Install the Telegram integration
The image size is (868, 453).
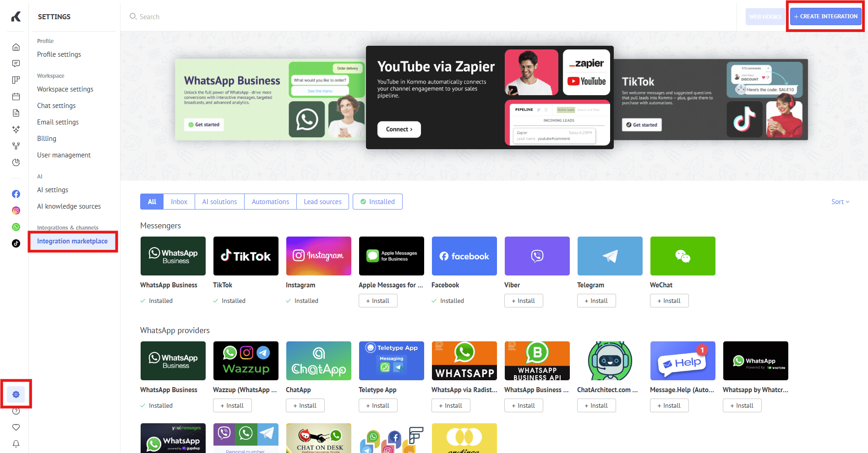(x=596, y=301)
